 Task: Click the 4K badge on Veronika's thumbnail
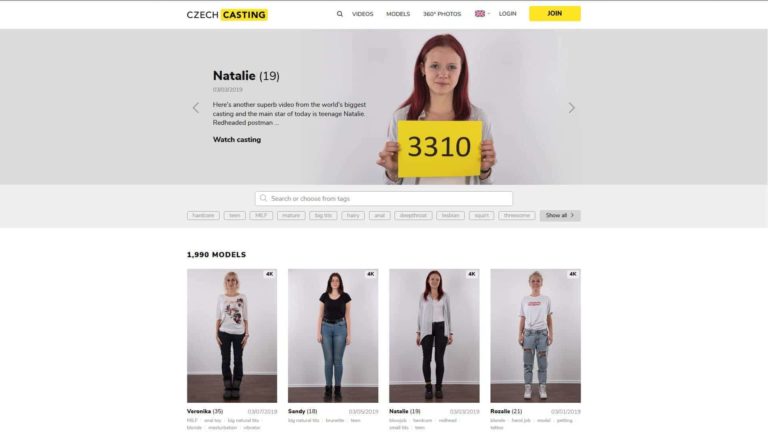coord(269,274)
